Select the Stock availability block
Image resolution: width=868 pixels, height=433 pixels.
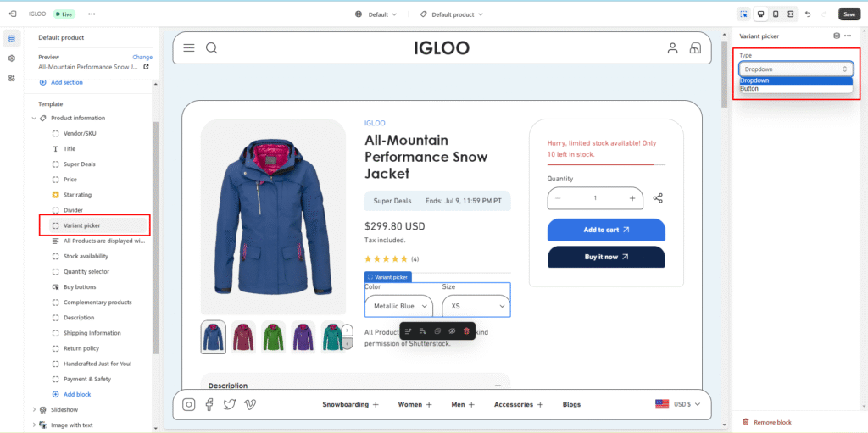coord(86,256)
